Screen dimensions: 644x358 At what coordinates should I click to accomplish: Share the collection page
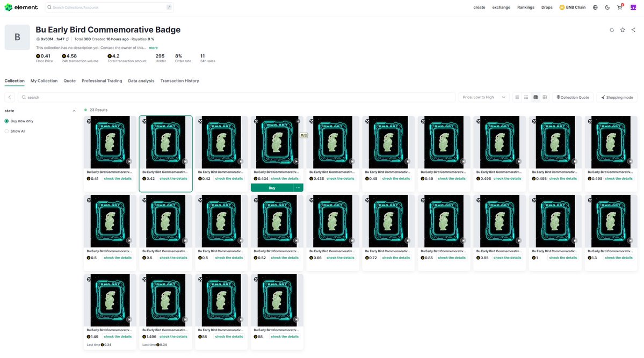633,30
